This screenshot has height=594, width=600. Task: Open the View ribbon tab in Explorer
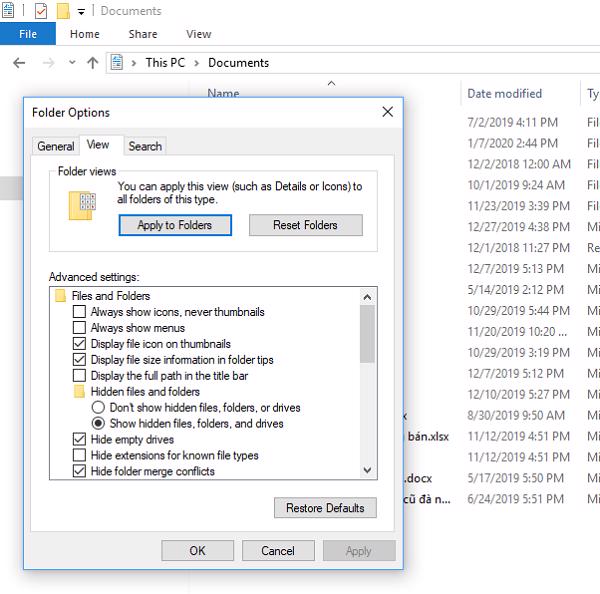pos(199,34)
